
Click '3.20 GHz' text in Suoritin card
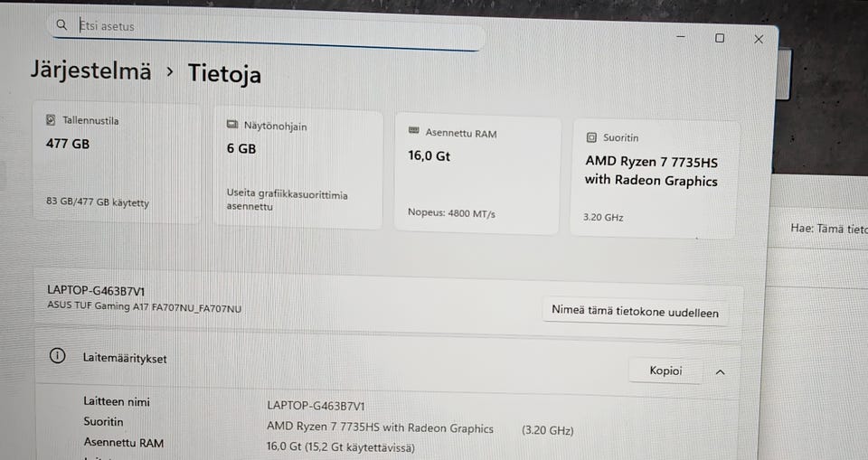(x=603, y=217)
